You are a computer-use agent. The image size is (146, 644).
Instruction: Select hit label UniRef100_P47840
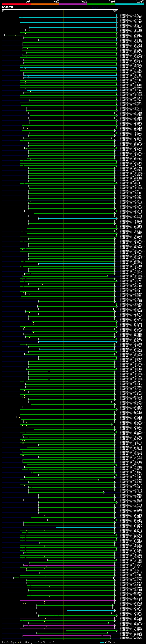pyautogui.click(x=131, y=238)
